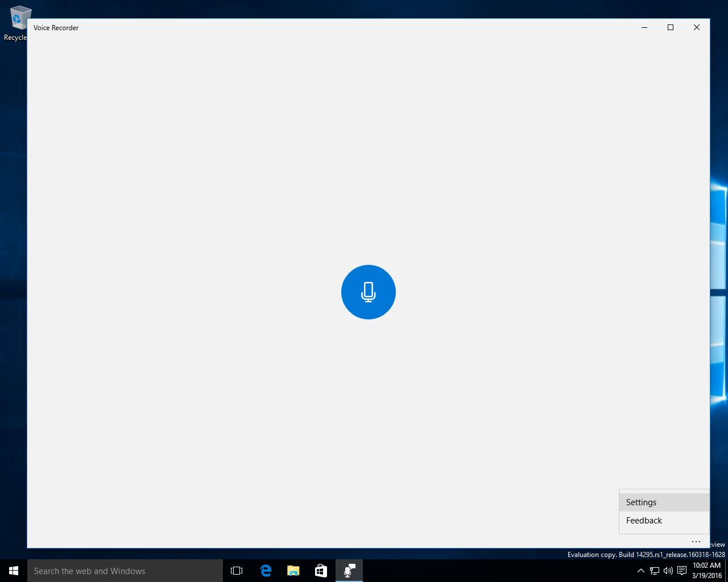728x582 pixels.
Task: Select the Recycle Bin desktop icon
Action: click(x=16, y=24)
